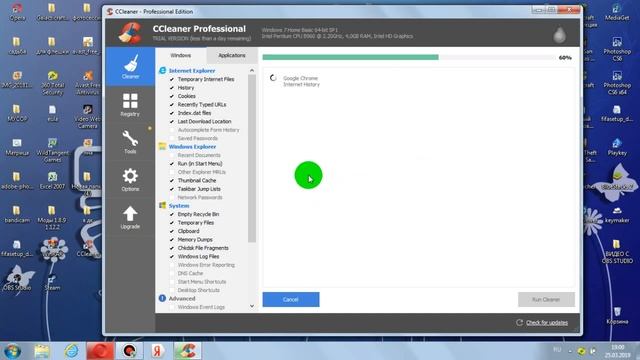
Task: Cancel the cleaning process
Action: coord(291,299)
